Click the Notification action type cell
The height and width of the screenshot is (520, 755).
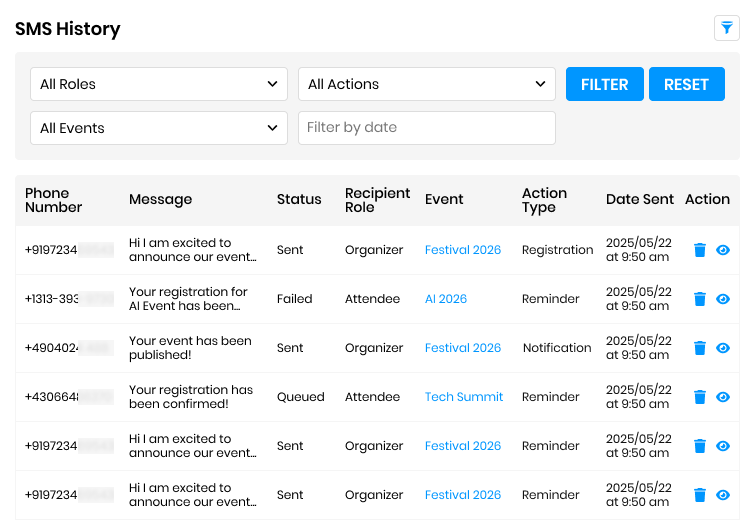557,348
